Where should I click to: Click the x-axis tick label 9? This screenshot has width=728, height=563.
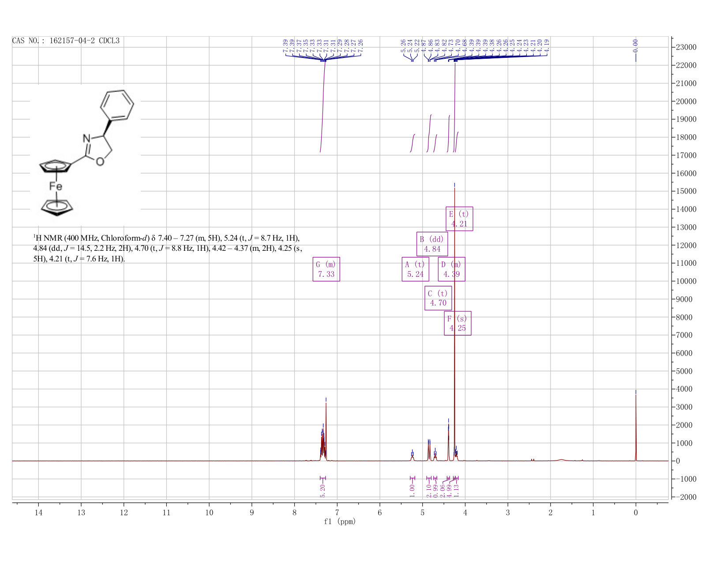[252, 512]
